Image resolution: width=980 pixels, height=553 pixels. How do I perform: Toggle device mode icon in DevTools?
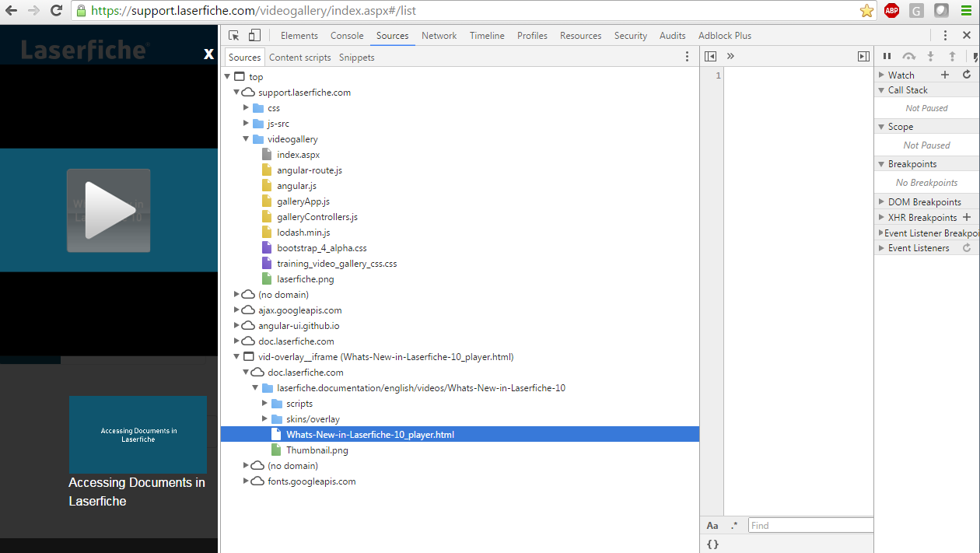tap(254, 35)
